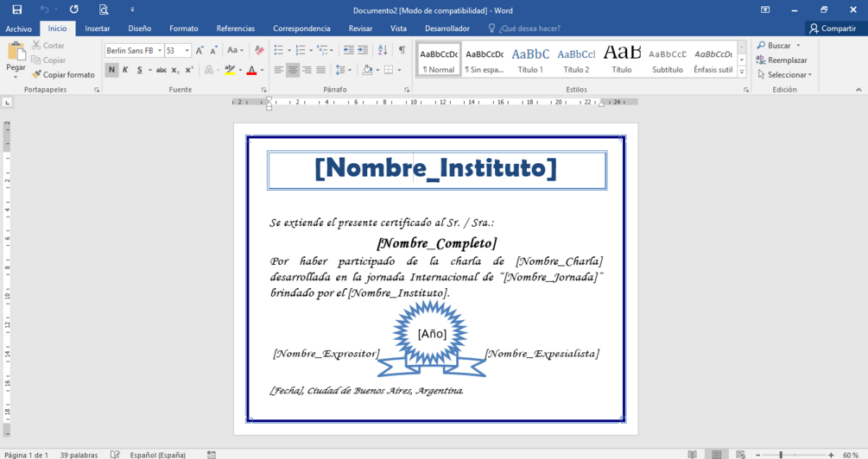Click the Redo/Repeat arrow in the quick access toolbar

click(x=73, y=9)
